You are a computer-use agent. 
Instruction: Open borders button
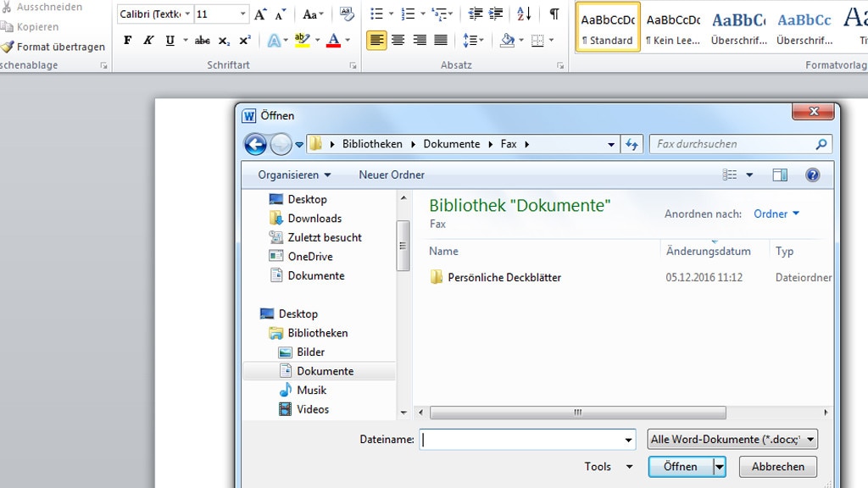pos(537,41)
